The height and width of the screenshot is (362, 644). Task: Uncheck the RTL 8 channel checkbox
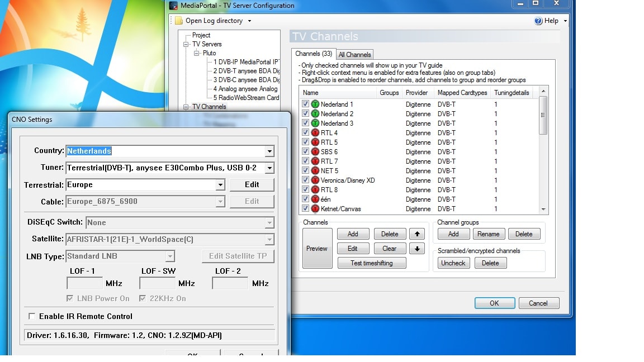point(305,189)
